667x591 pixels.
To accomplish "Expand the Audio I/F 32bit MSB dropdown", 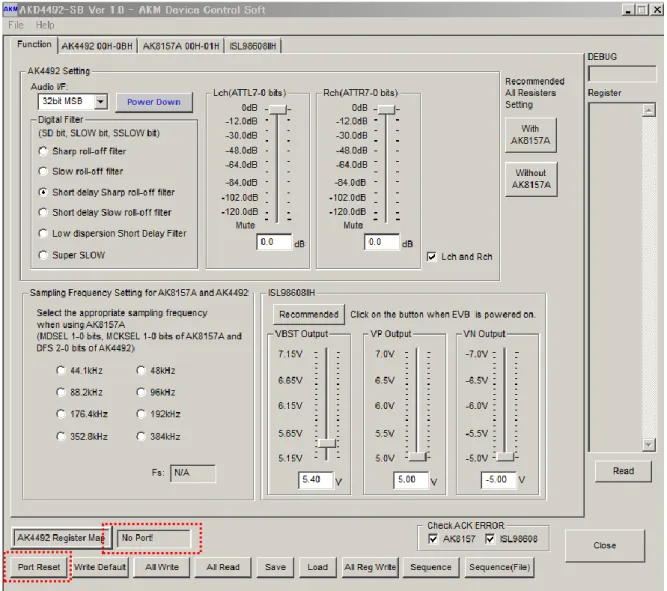I will pos(100,101).
